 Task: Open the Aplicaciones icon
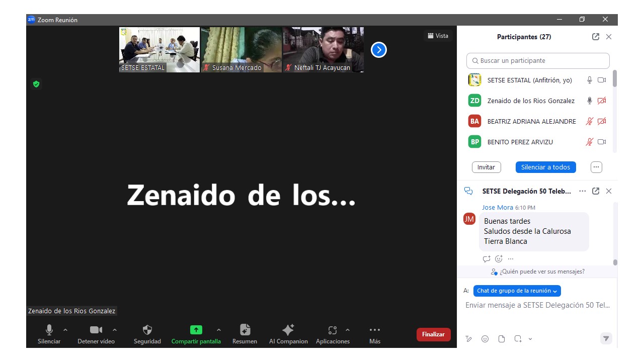pos(332,330)
